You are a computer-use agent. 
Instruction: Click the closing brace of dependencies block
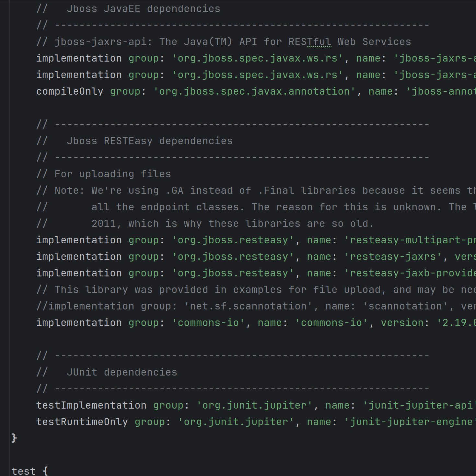pos(14,438)
